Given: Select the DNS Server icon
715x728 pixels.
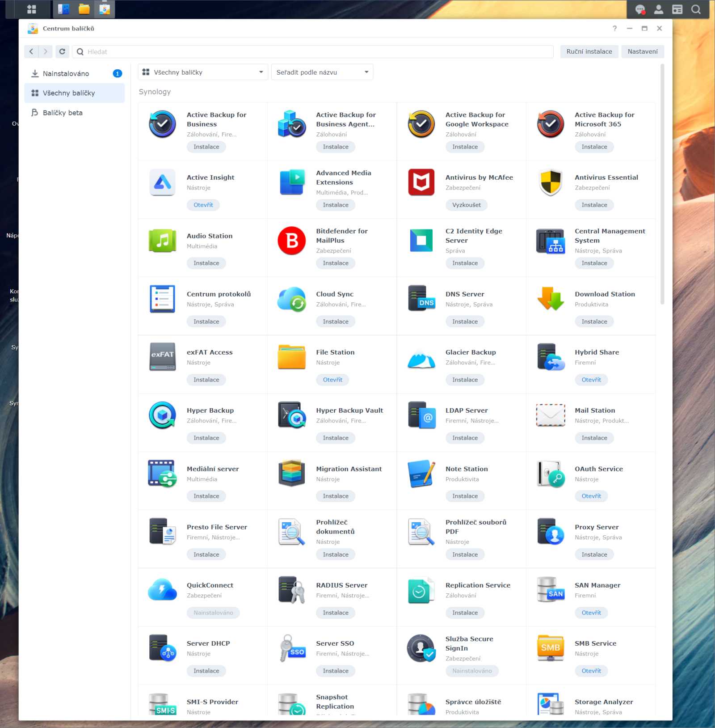Looking at the screenshot, I should click(421, 299).
